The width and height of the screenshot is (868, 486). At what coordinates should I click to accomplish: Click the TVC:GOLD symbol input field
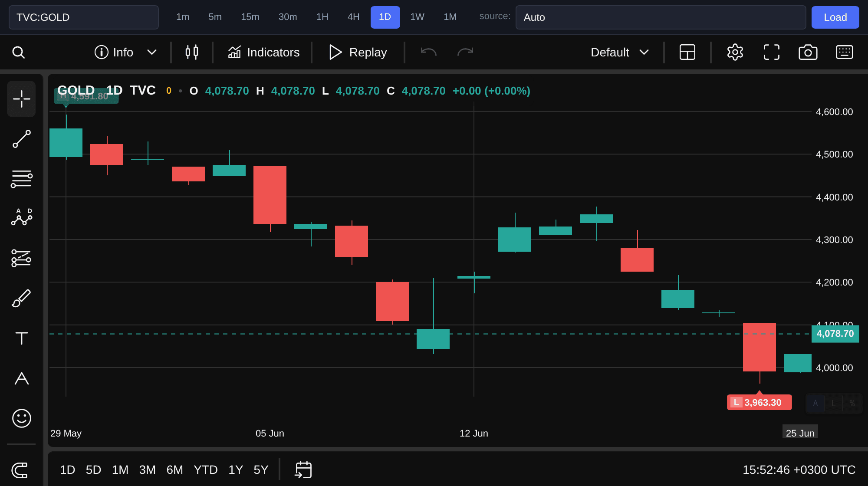coord(84,17)
